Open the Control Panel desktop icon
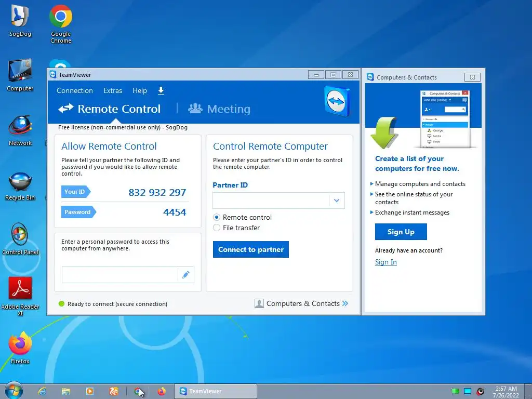The width and height of the screenshot is (532, 399). (x=20, y=238)
